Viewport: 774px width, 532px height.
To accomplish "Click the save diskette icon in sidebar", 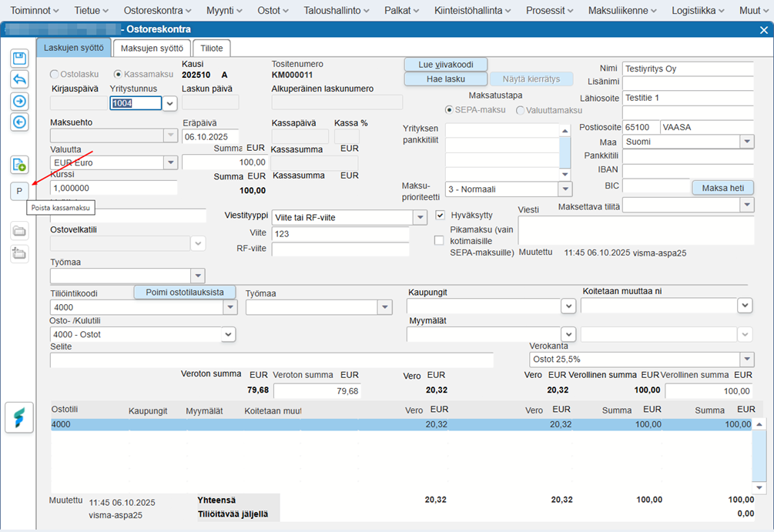I will point(19,59).
